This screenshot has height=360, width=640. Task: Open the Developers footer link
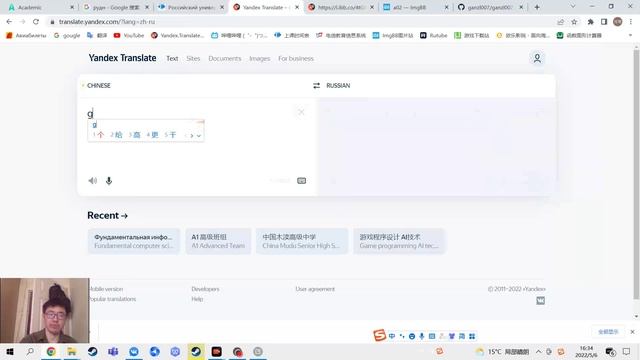(205, 289)
